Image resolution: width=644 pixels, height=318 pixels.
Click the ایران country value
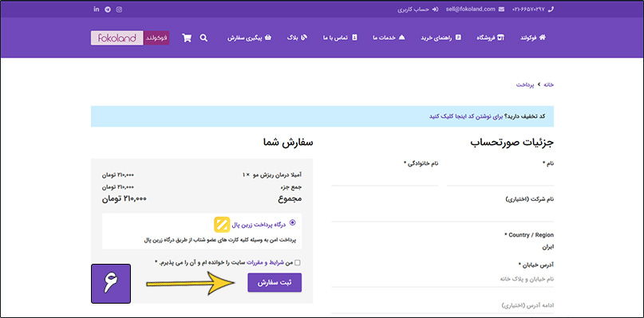[x=548, y=247]
